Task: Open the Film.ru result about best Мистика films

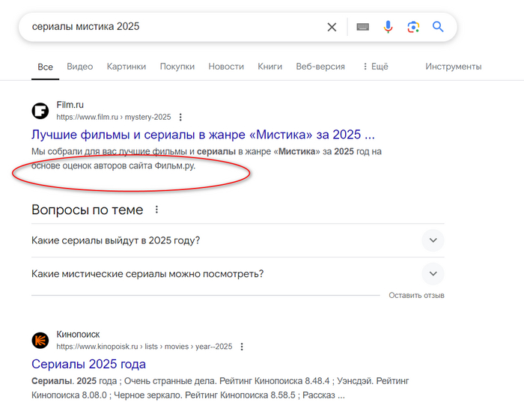Action: click(x=203, y=136)
